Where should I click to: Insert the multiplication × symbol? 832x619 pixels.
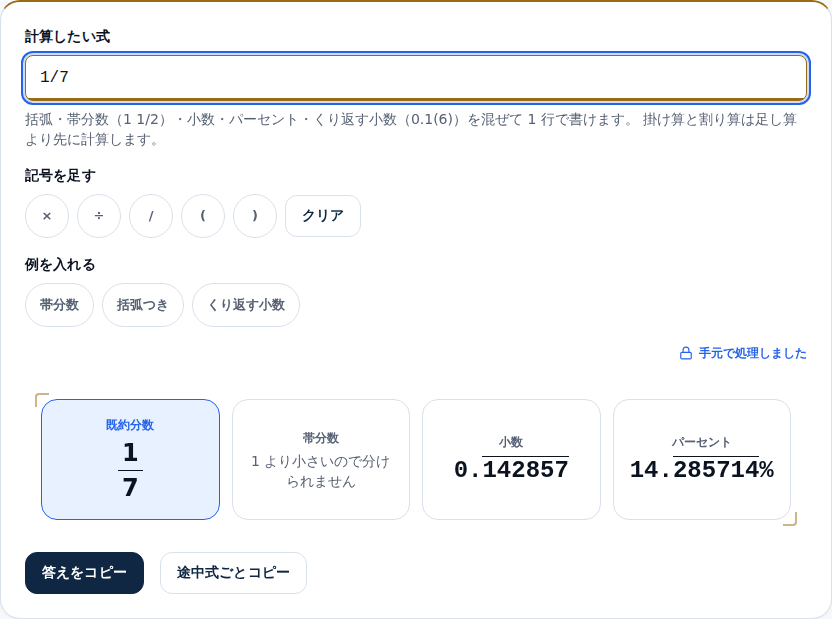(47, 216)
